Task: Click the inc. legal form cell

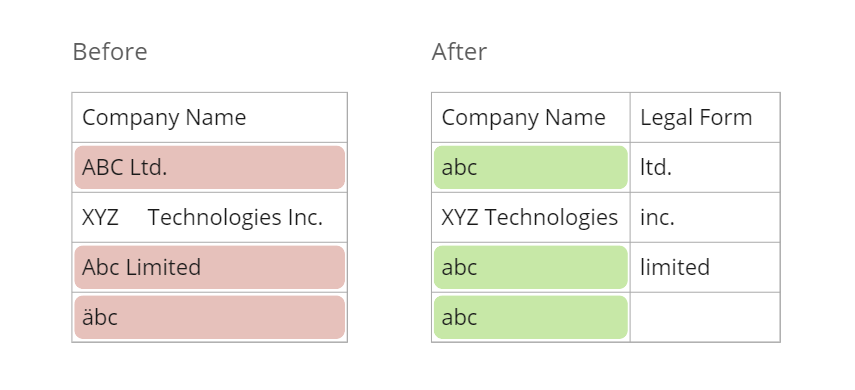Action: coord(705,217)
